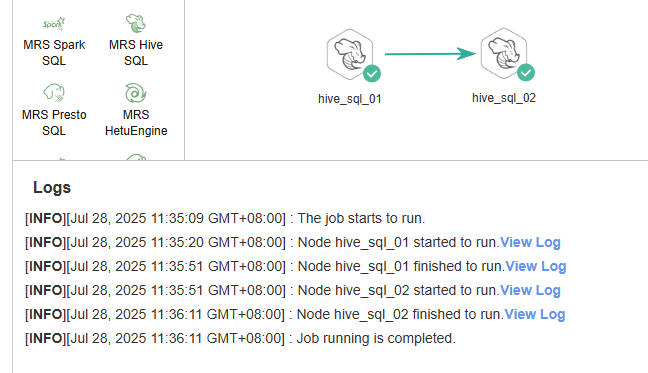Click the 'The job starts to run' log line
The image size is (648, 373).
pos(225,219)
